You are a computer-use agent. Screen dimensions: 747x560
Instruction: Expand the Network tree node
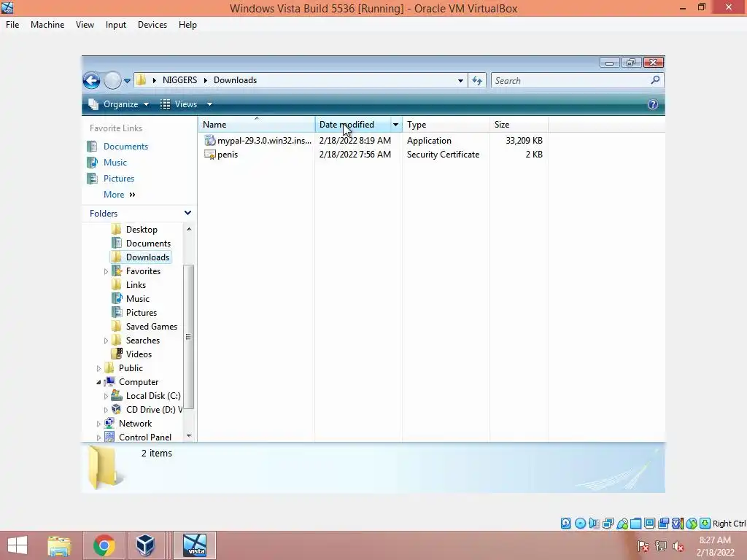(x=98, y=424)
